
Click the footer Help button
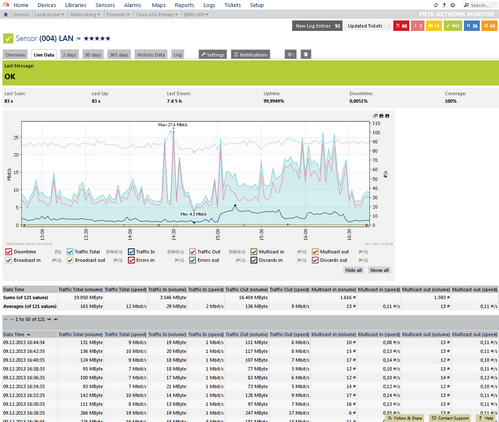tap(486, 418)
